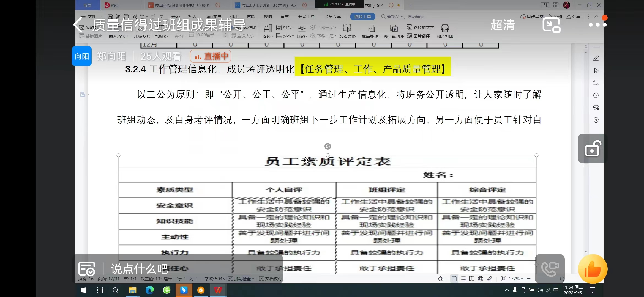Select the 图片工具 ribbon tab
The height and width of the screenshot is (297, 644).
pos(362,17)
